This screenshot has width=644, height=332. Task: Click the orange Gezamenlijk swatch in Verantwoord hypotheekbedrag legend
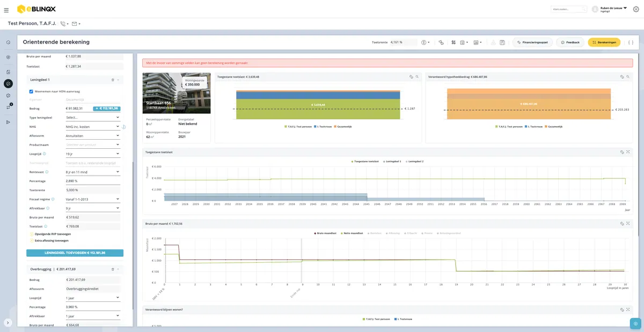546,126
